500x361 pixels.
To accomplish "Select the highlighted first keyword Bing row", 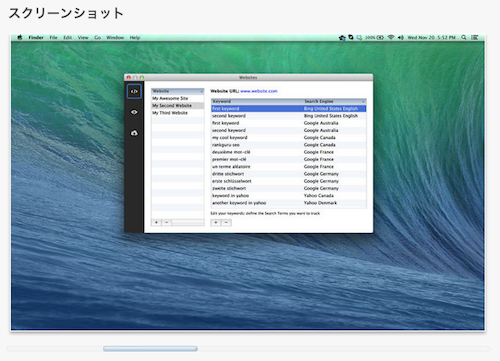I will click(289, 109).
